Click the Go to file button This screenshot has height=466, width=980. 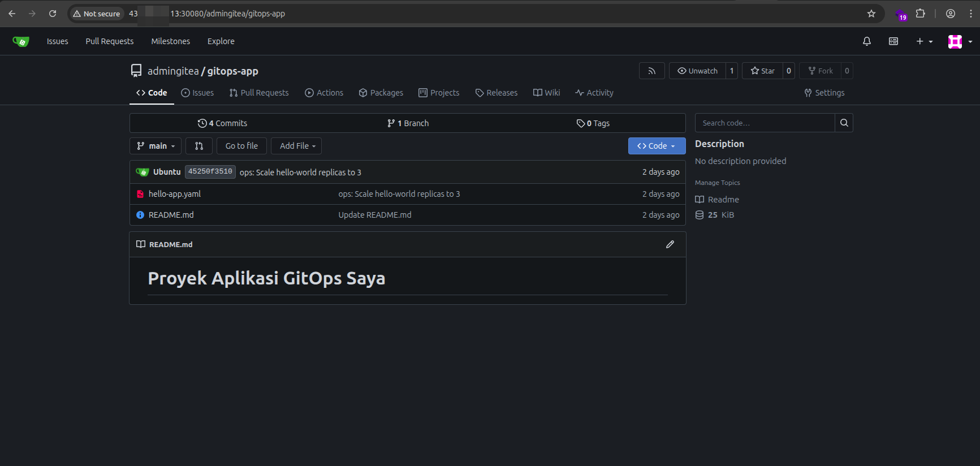(241, 146)
